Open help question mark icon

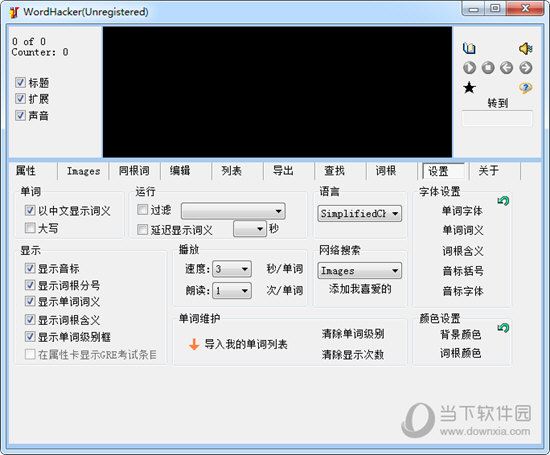click(x=525, y=88)
